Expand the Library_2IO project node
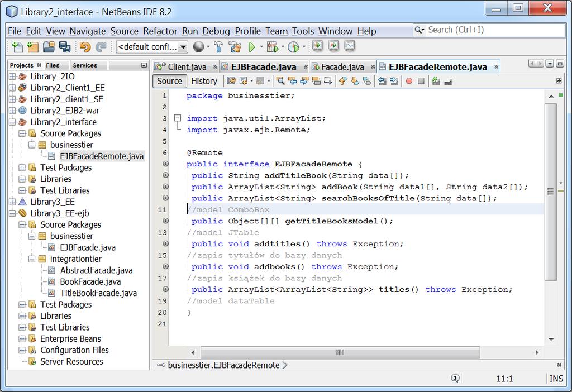Image resolution: width=572 pixels, height=392 pixels. coord(12,76)
